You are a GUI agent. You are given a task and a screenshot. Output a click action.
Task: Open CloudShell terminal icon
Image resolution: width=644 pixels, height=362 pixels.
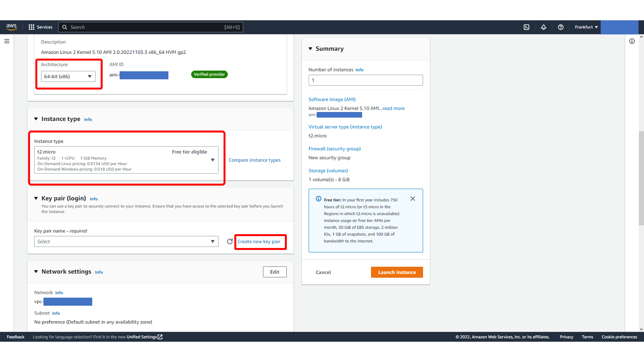526,27
